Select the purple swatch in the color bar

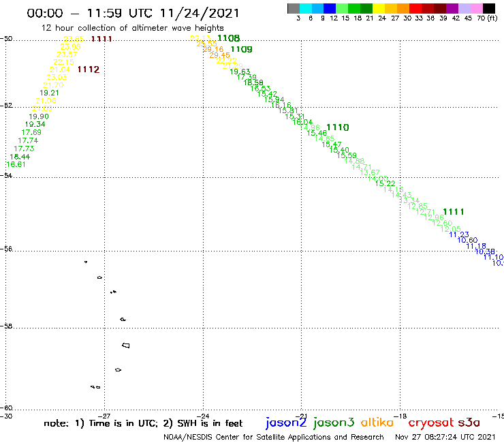452,8
